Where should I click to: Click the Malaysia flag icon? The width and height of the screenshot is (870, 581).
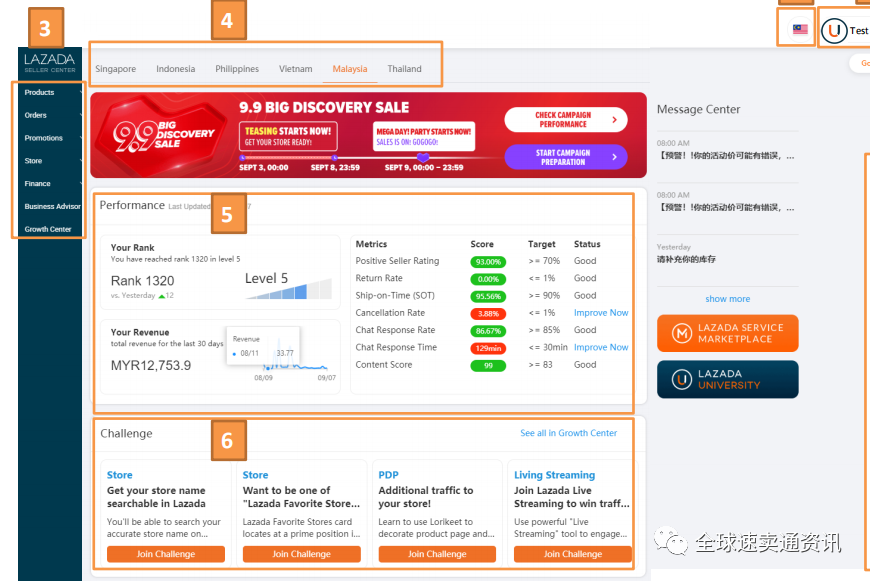[800, 30]
